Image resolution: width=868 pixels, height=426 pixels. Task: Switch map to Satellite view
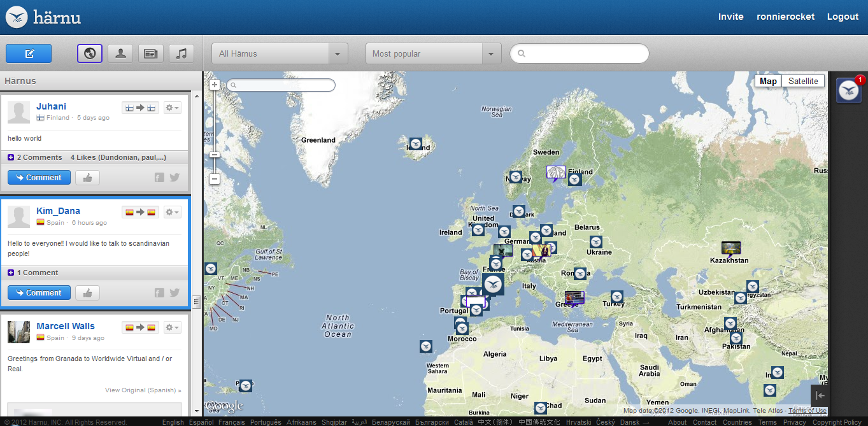[x=803, y=81]
